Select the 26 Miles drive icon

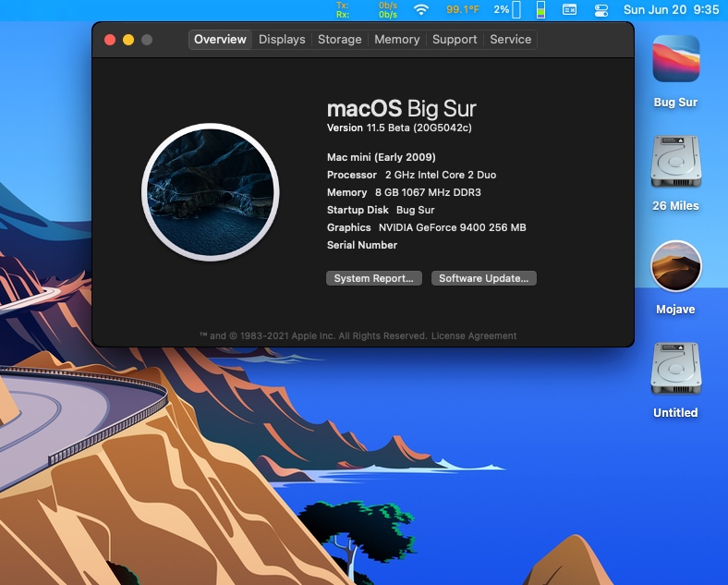point(675,162)
